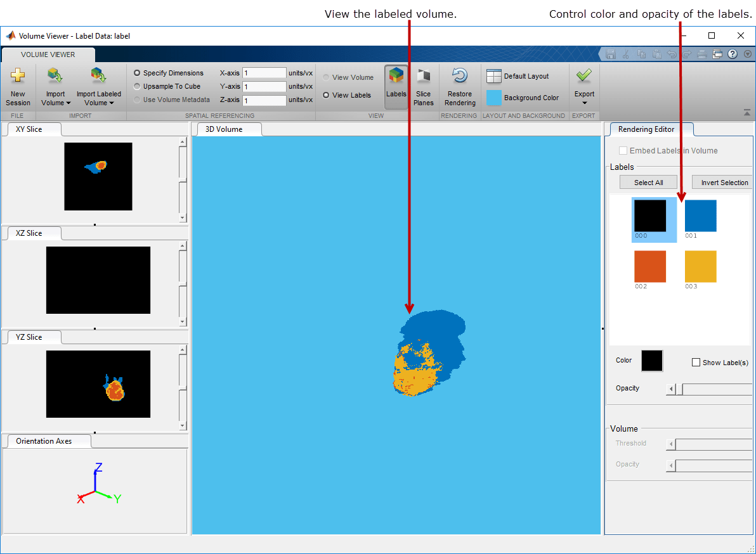Viewport: 756px width, 554px height.
Task: Click the Background Color button
Action: coord(523,98)
